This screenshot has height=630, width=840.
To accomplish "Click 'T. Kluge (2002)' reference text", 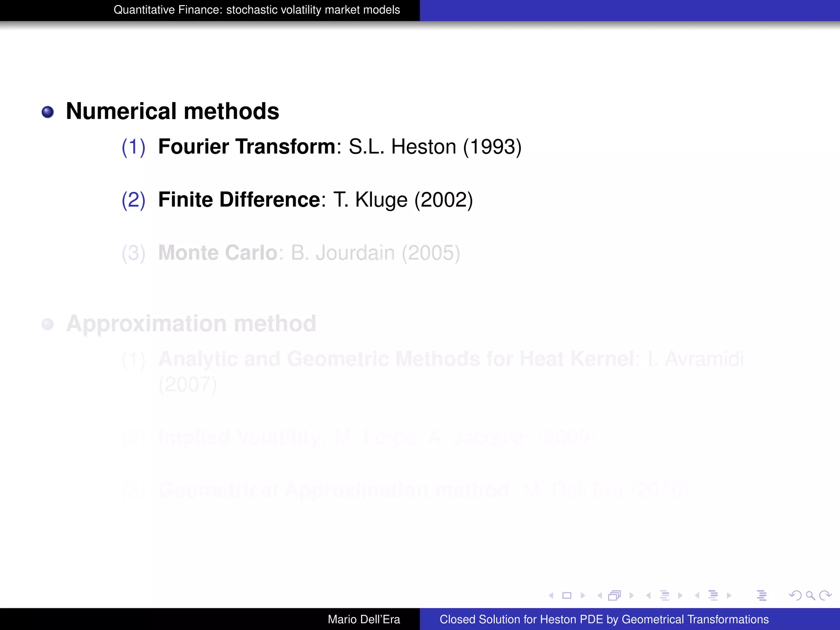I will 403,200.
